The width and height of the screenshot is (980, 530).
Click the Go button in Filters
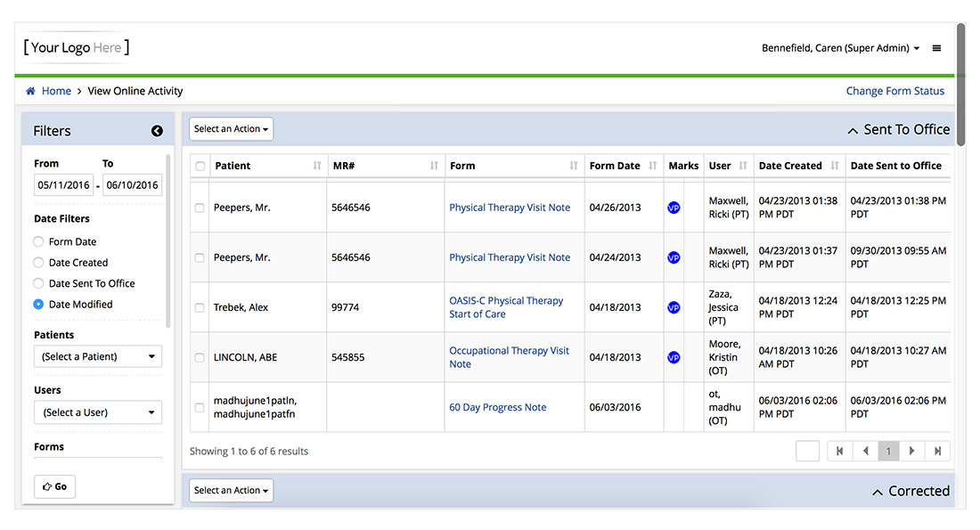click(55, 486)
